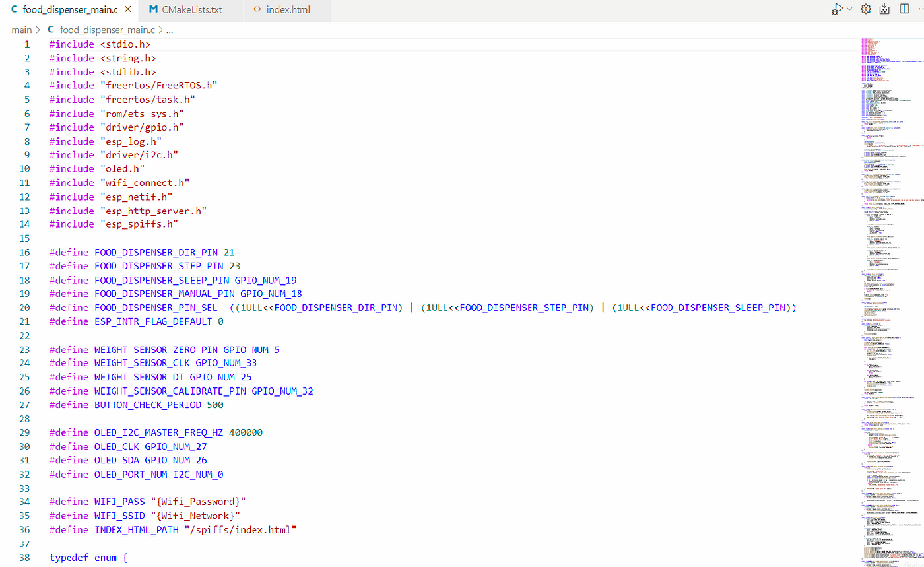Image resolution: width=924 pixels, height=567 pixels.
Task: Click the M icon on CMakeLists.txt tab
Action: pos(153,10)
